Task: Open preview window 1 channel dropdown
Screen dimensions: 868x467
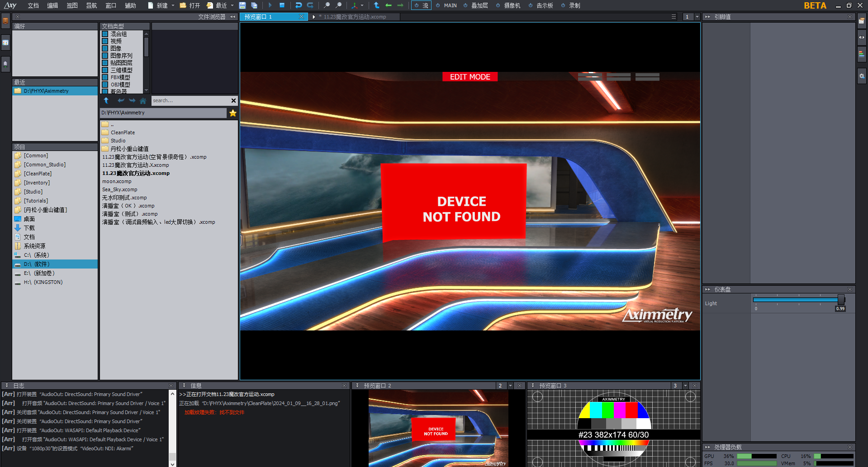Action: [697, 17]
